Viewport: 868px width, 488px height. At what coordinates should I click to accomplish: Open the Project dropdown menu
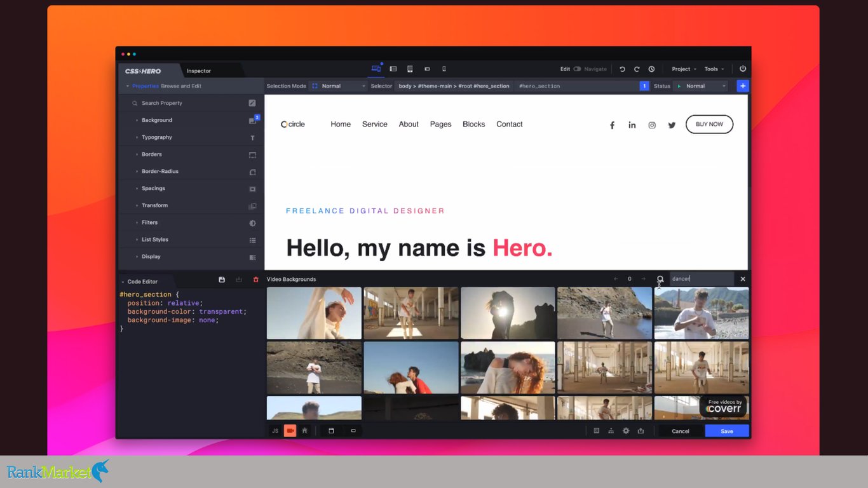(684, 69)
